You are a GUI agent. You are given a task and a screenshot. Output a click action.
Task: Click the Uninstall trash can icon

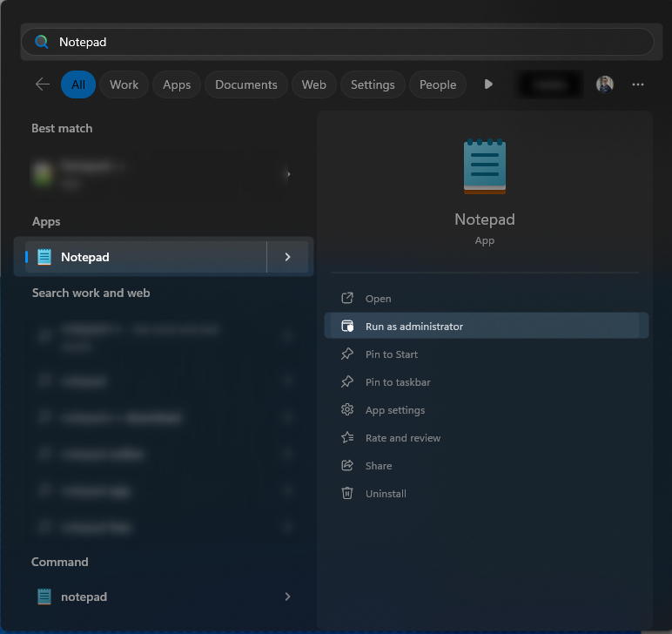click(x=347, y=493)
